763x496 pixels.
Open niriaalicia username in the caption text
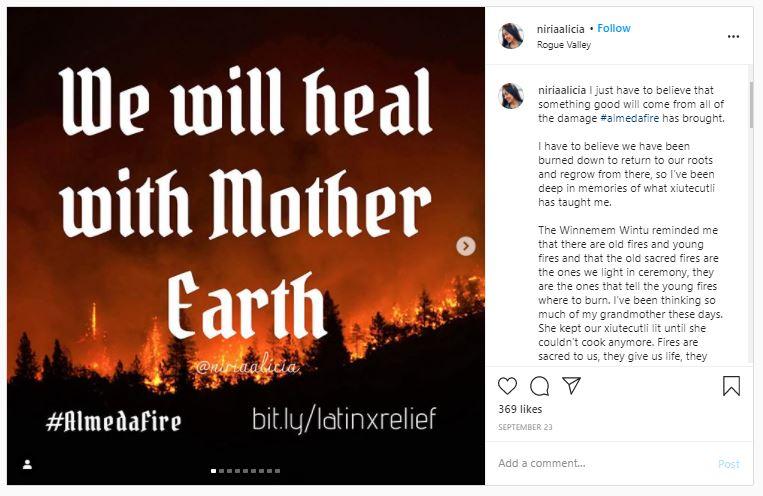click(x=562, y=91)
